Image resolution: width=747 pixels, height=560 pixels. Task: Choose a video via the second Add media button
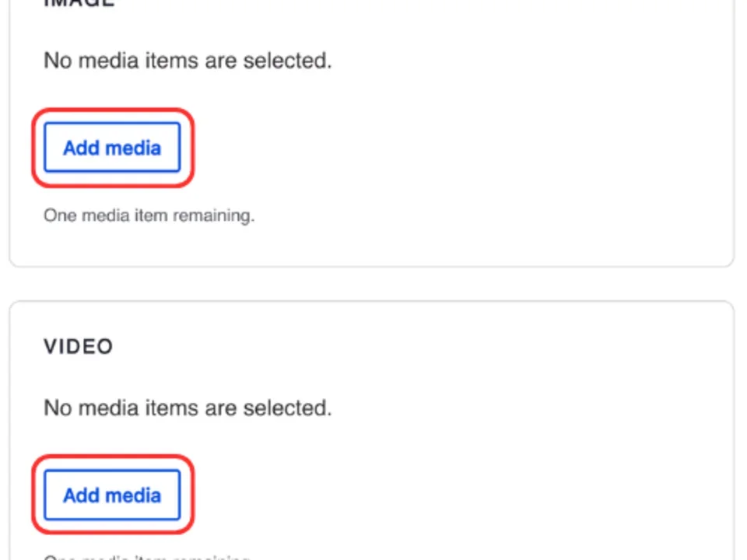112,495
